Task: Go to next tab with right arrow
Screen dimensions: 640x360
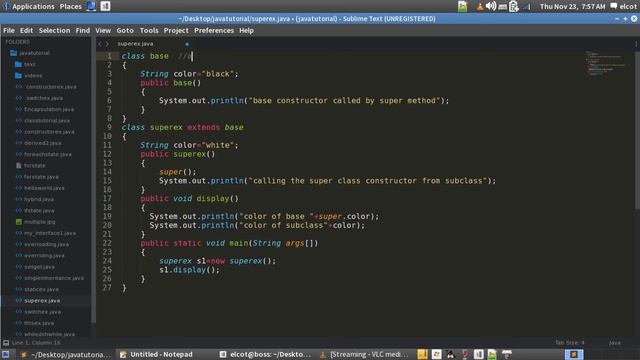Action: pos(107,44)
